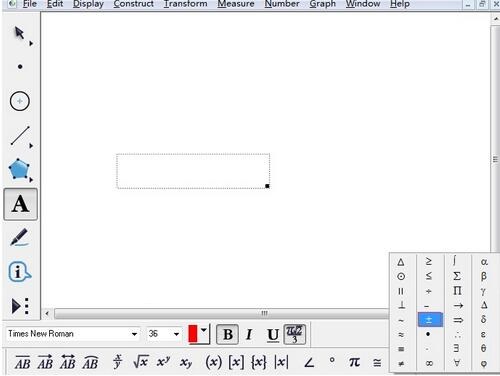Viewport: 500px width, 376px height.
Task: Open the text color dropdown arrow
Action: [204, 330]
